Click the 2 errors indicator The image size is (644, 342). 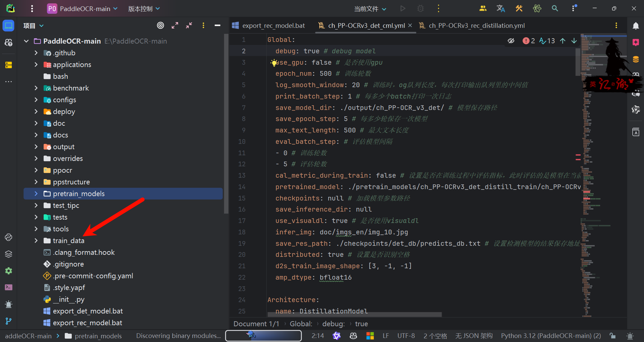click(529, 41)
